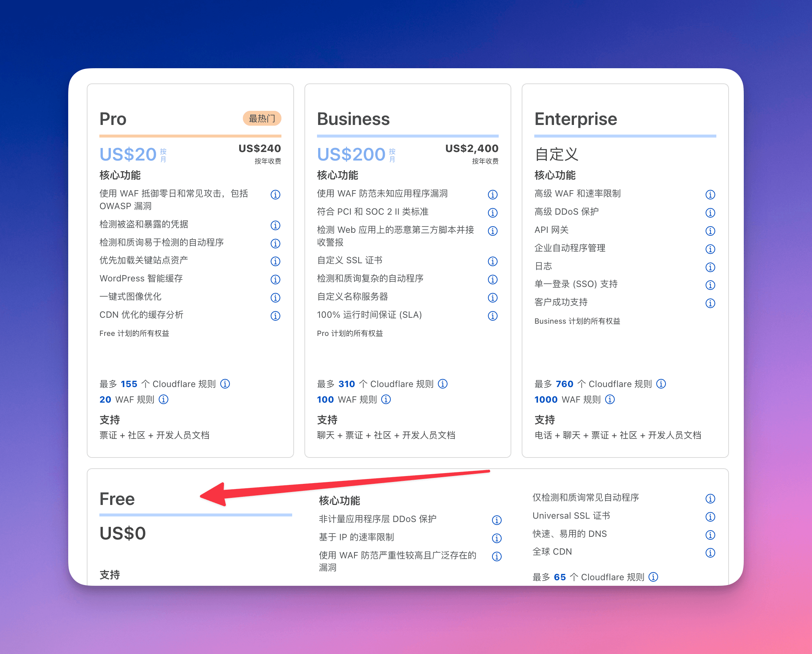Click info icon beside API 网关
The width and height of the screenshot is (812, 654).
coord(710,231)
